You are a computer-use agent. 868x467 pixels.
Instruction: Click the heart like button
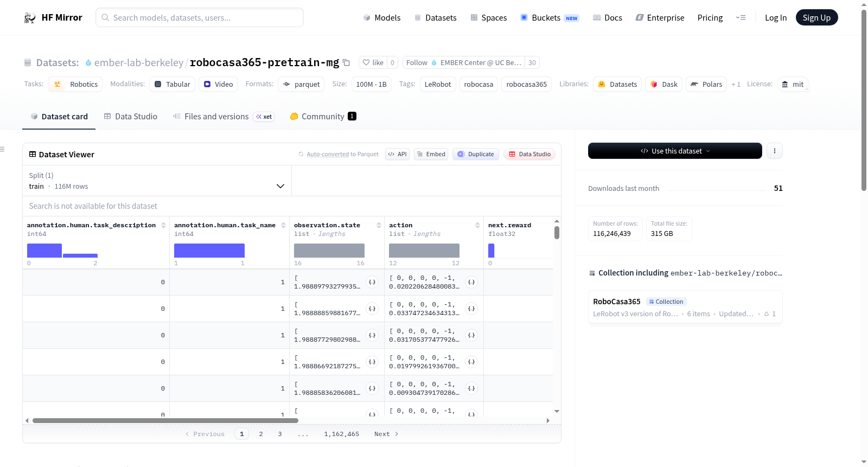coord(373,62)
